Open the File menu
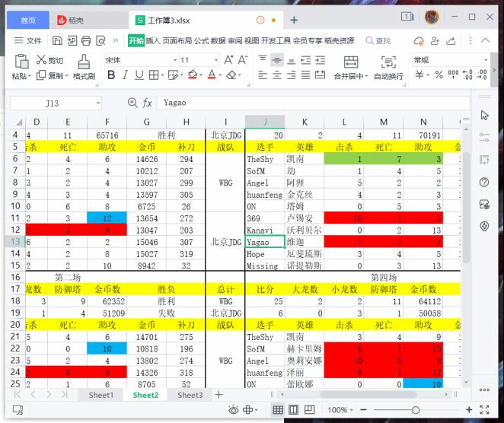The width and height of the screenshot is (504, 423). coord(28,40)
